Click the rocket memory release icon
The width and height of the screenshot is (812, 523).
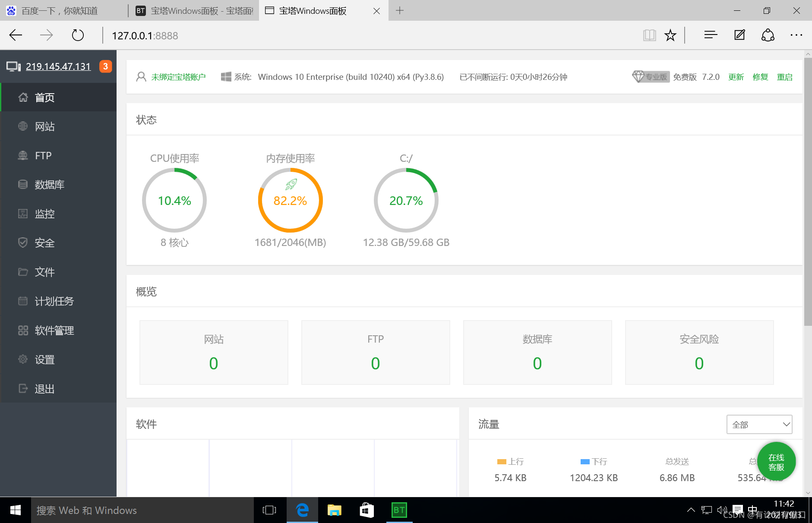291,185
